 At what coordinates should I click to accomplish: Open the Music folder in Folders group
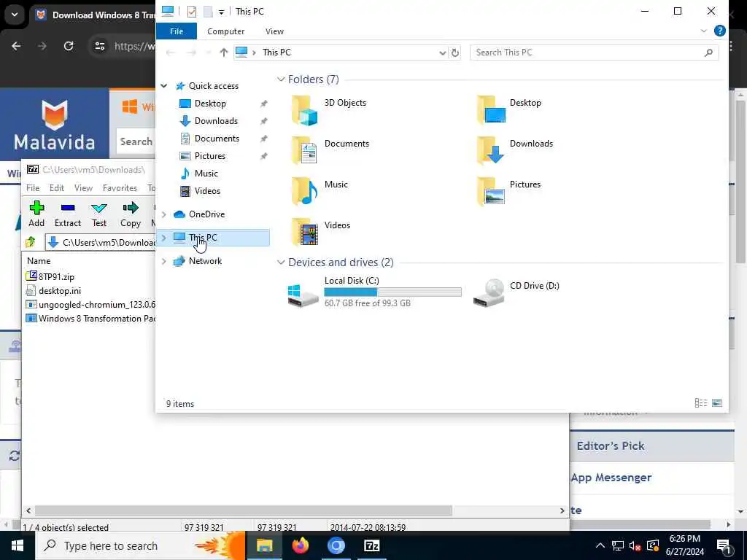point(320,190)
